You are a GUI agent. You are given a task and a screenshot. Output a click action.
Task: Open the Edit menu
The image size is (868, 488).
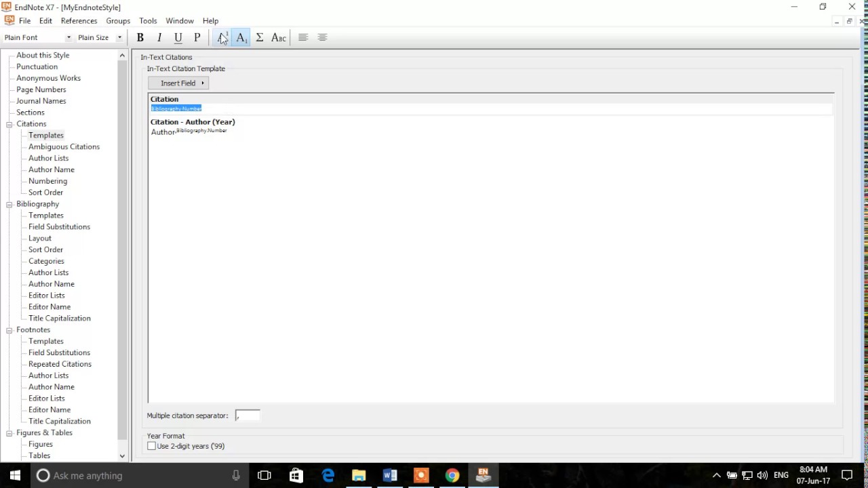click(45, 21)
